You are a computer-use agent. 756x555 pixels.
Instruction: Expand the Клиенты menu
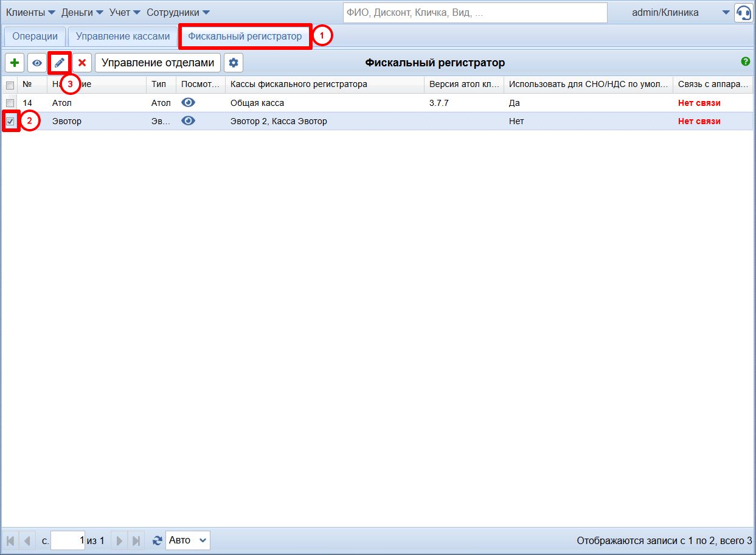coord(30,12)
